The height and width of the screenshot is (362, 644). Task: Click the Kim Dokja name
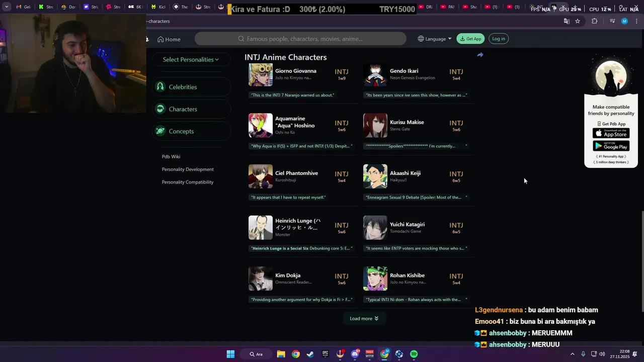click(x=288, y=276)
